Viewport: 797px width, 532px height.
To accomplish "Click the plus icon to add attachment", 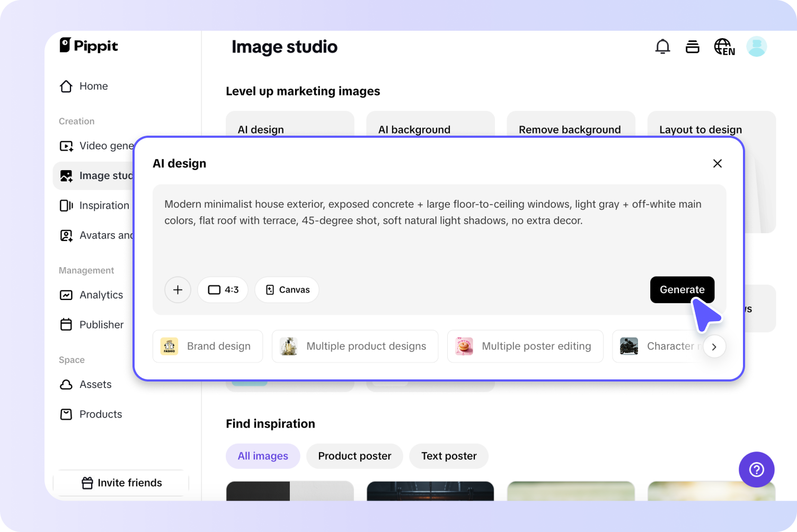I will (178, 290).
